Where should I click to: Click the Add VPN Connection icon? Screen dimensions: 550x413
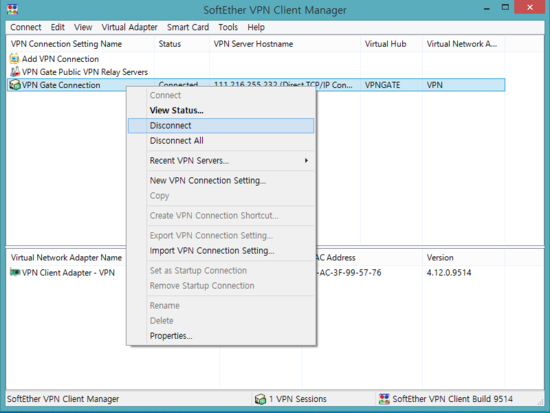[15, 58]
